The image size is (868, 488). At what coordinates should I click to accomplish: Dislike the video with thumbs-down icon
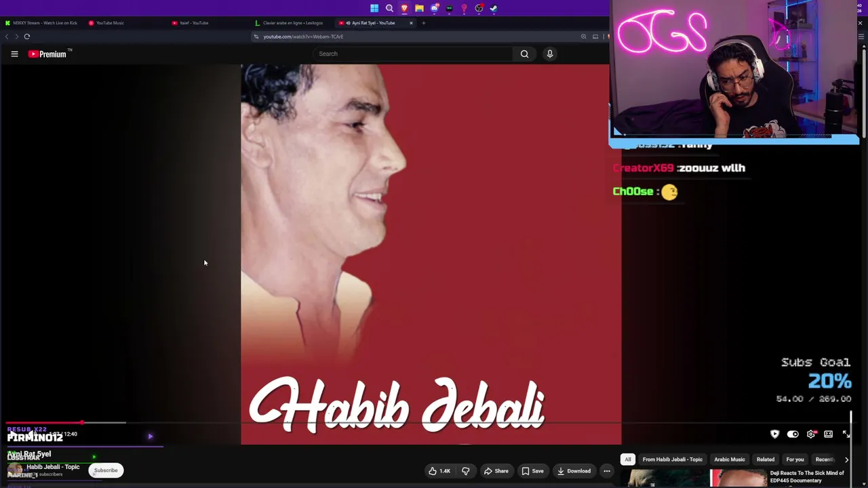[x=466, y=471]
